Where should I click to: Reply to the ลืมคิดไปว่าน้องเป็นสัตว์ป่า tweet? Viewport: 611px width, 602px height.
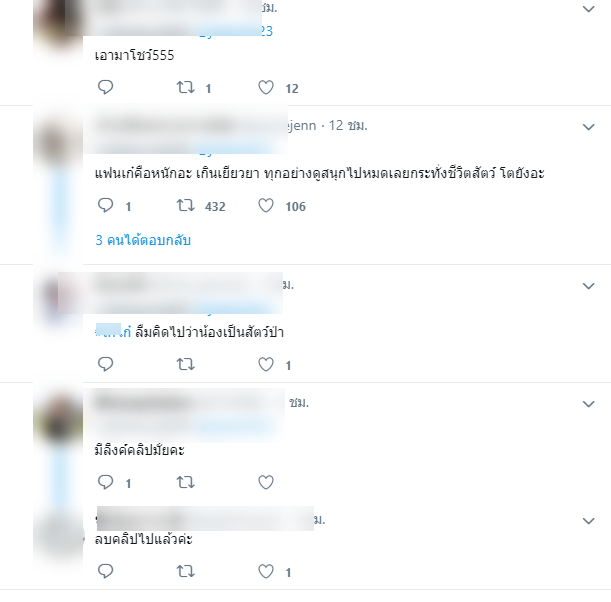[105, 364]
